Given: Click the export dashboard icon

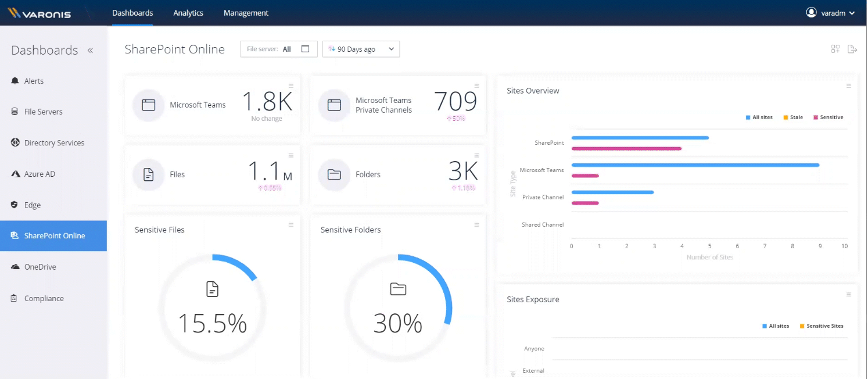Looking at the screenshot, I should coord(852,49).
